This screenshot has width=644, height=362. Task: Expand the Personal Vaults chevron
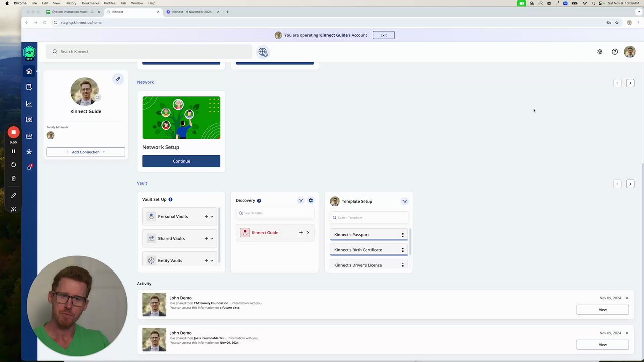(212, 217)
